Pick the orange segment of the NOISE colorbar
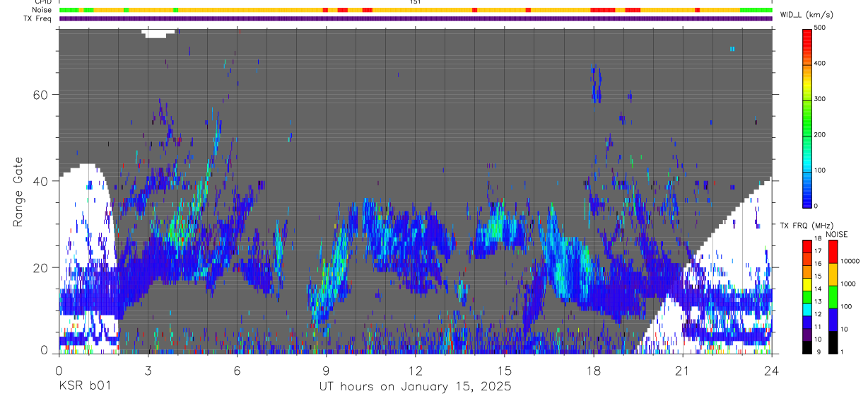This screenshot has height=401, width=868. coord(832,274)
